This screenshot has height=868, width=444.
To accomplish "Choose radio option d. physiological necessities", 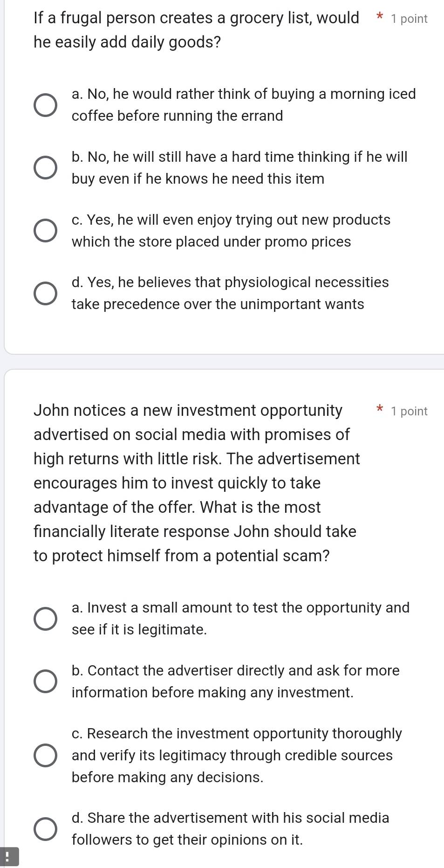I will [46, 293].
